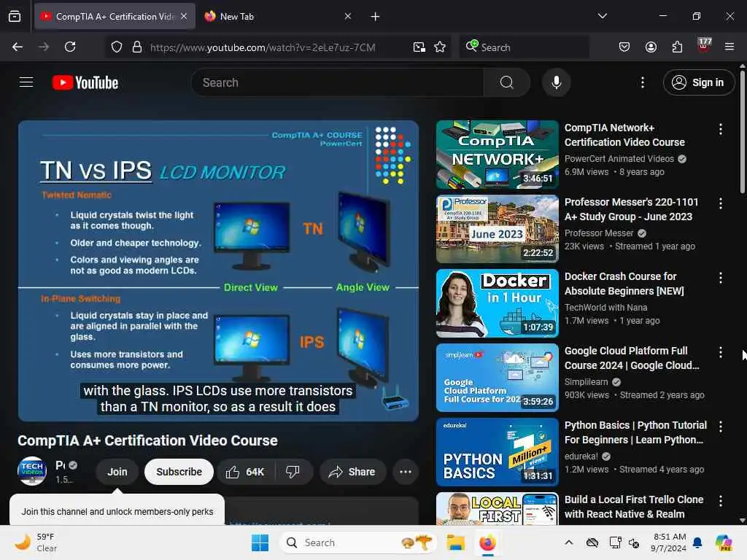Viewport: 747px width, 560px height.
Task: Open the YouTube guide hamburger menu
Action: pyautogui.click(x=26, y=82)
